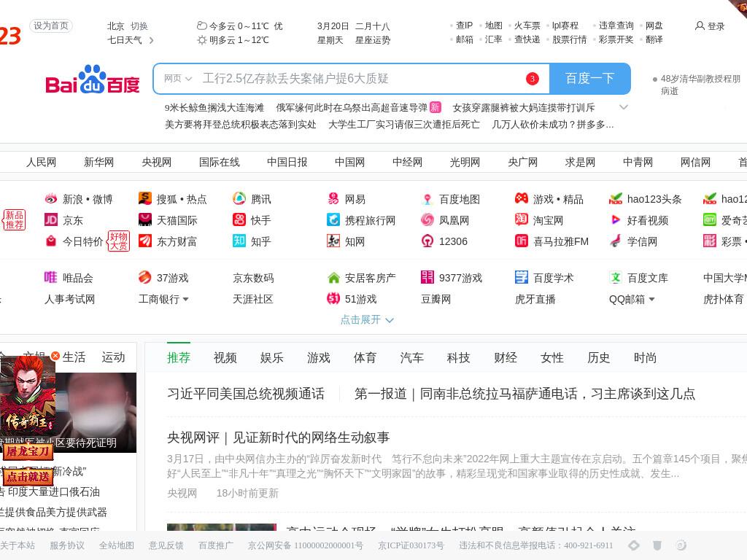Screen dimensions: 747x560
Task: Open the Zhihu 知乎 icon
Action: point(239,241)
